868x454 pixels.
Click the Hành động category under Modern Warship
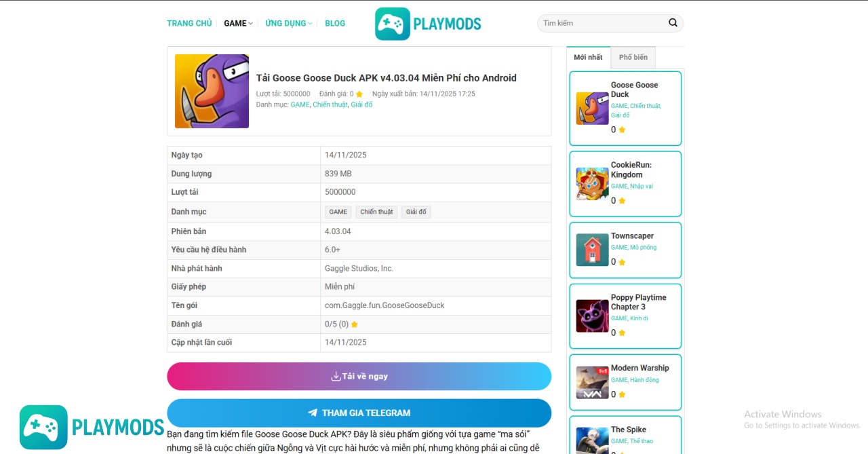click(x=644, y=379)
